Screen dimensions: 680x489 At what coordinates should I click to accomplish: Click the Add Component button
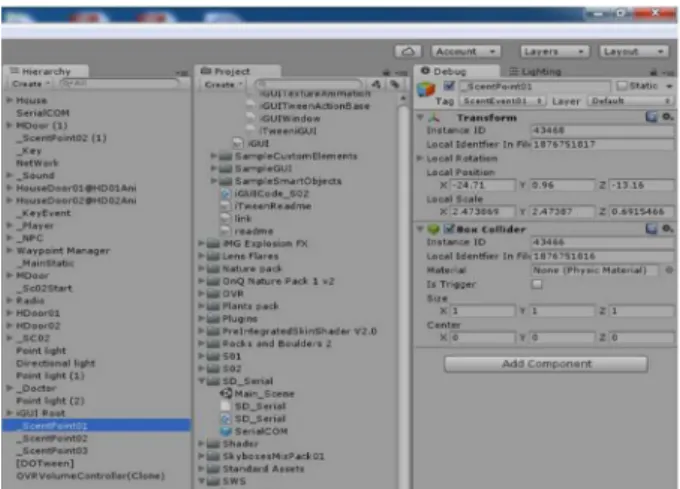click(546, 364)
